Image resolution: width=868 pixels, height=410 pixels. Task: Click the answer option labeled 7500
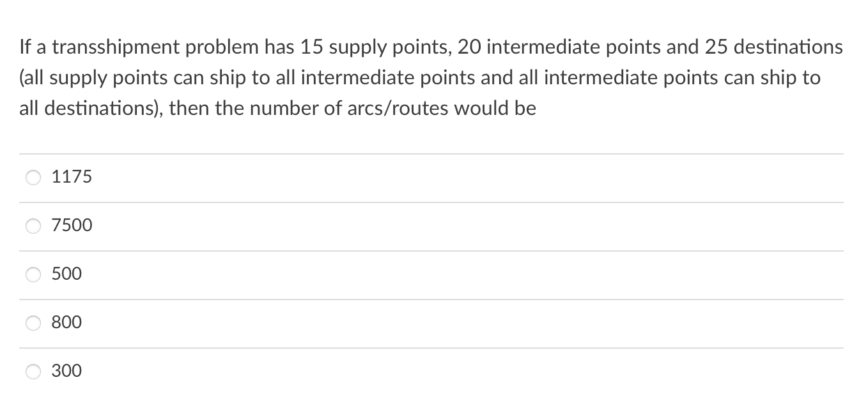coord(72,225)
